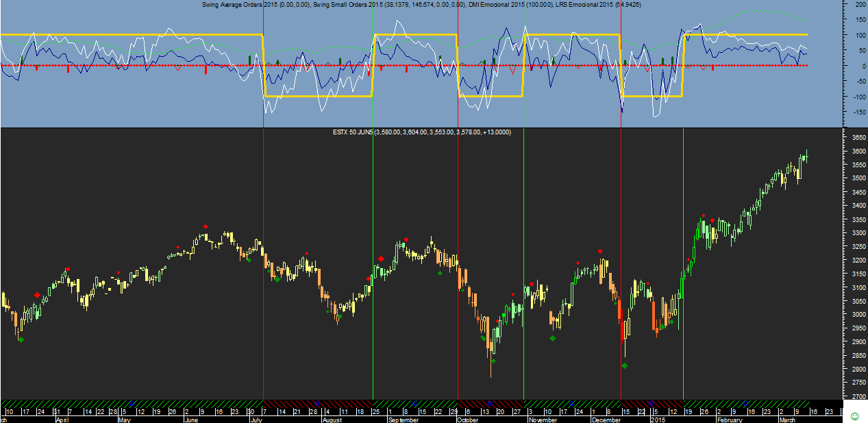Click the September label on the date axis
The image size is (868, 423).
[402, 420]
